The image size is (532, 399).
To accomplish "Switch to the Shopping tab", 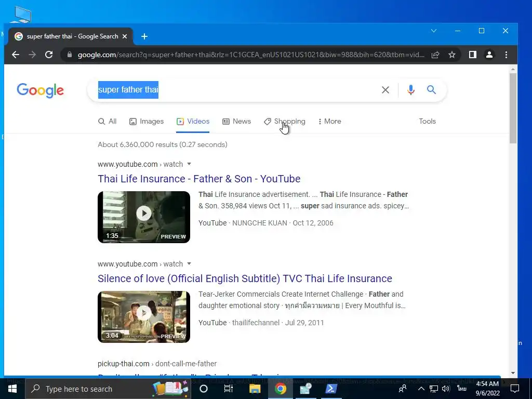I will (x=285, y=122).
